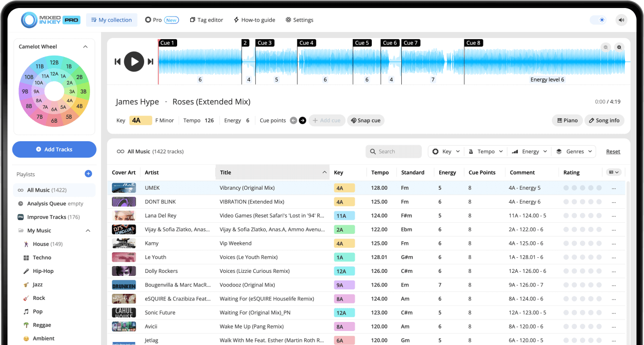This screenshot has width=644, height=345.
Task: Go to previous cue point arrow
Action: [294, 120]
